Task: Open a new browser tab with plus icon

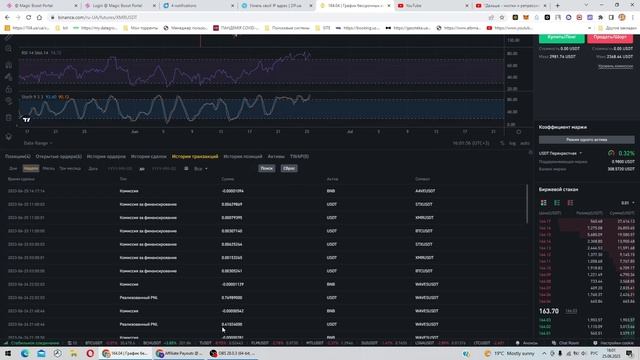Action: (558, 6)
